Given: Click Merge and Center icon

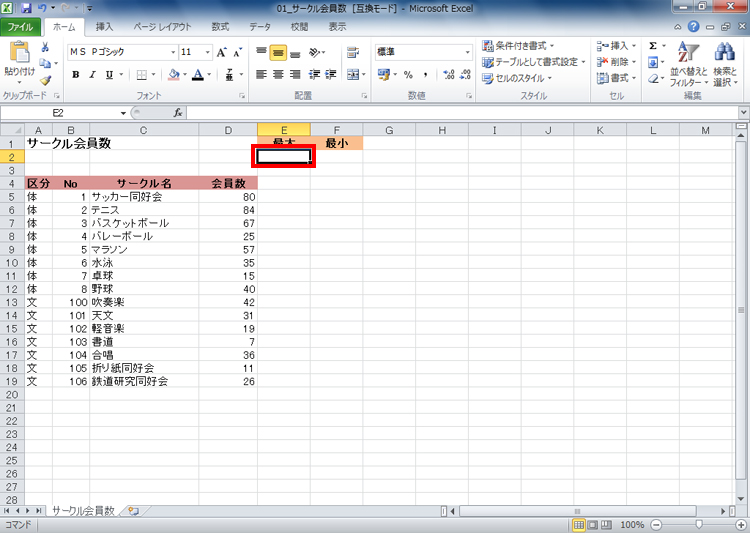Looking at the screenshot, I should (x=353, y=75).
